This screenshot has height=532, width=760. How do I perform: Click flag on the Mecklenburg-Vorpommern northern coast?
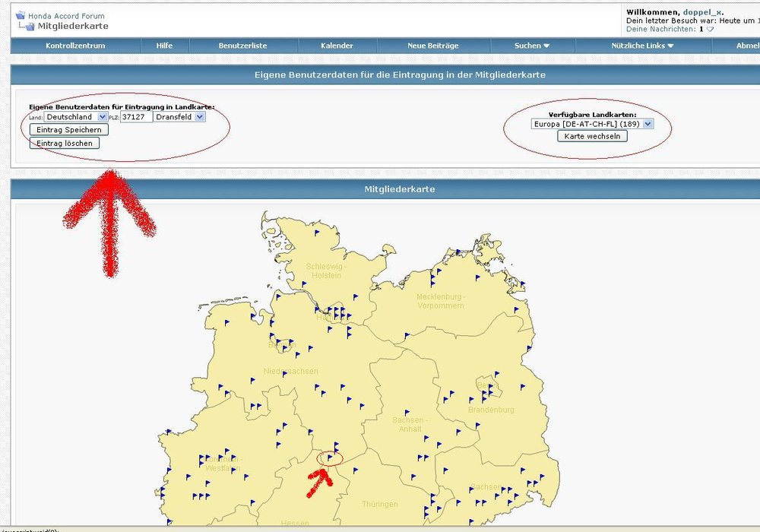click(458, 252)
